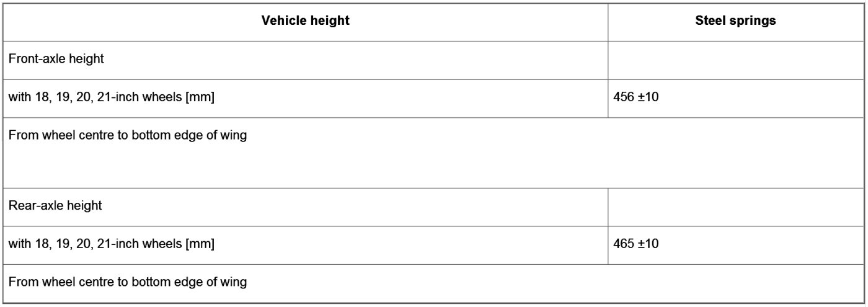Click the number "465" in the steel springs column

click(622, 244)
